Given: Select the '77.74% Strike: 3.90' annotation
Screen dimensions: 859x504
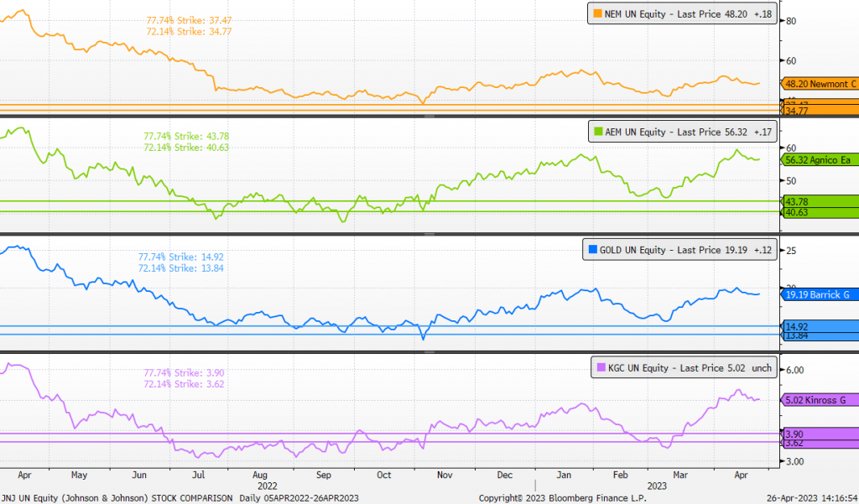Looking at the screenshot, I should 184,372.
